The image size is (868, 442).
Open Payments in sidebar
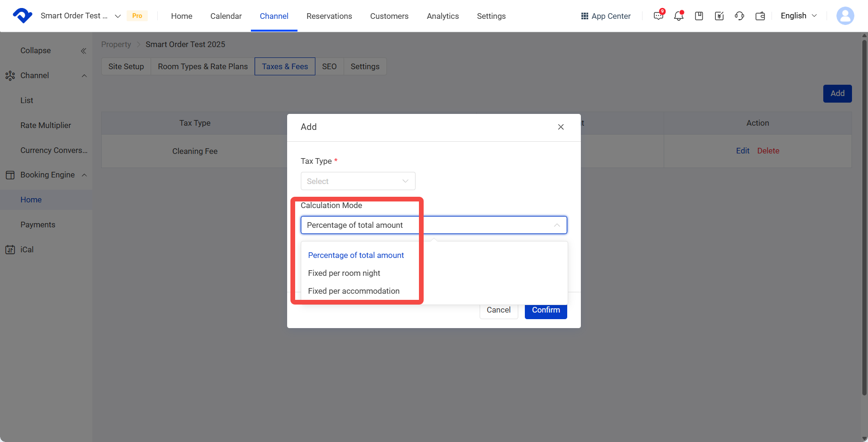click(38, 225)
